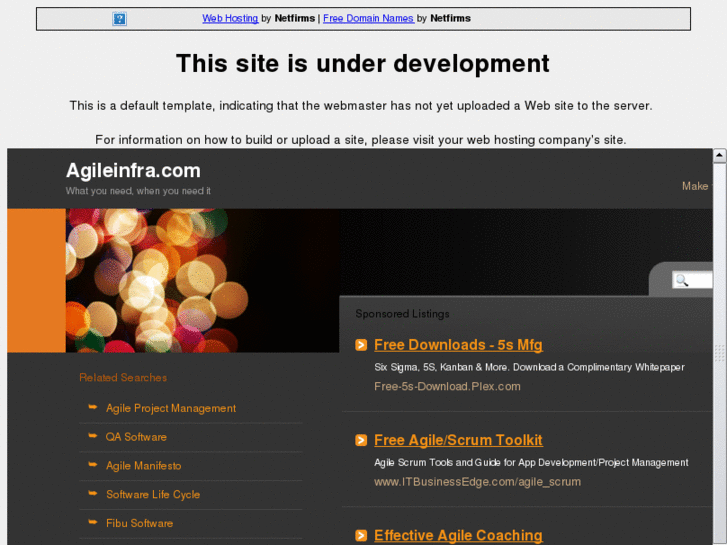The width and height of the screenshot is (727, 545).
Task: Open the Effective Agile Coaching listing
Action: pyautogui.click(x=458, y=535)
